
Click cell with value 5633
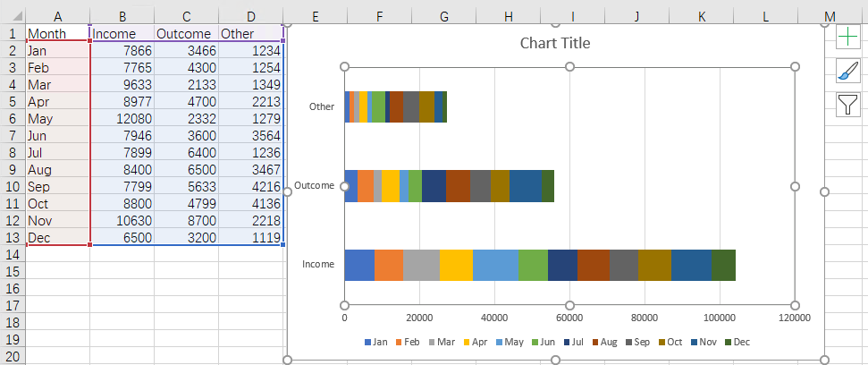click(x=186, y=187)
